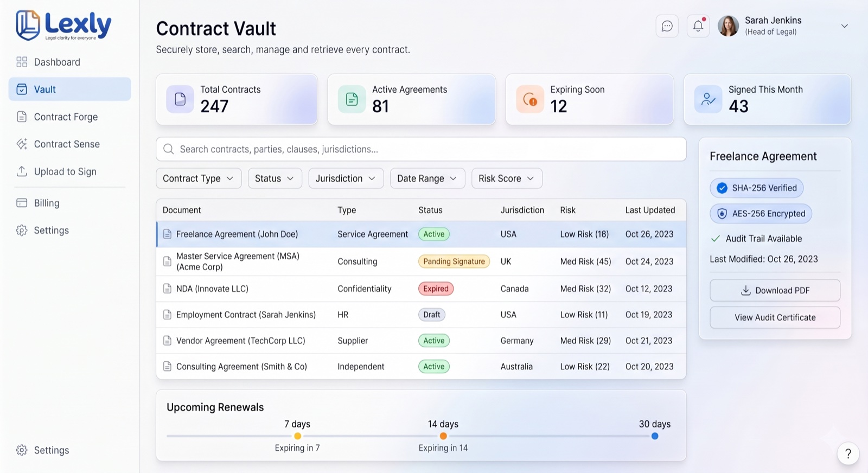
Task: Click Active badge in Freelance row
Action: (434, 234)
